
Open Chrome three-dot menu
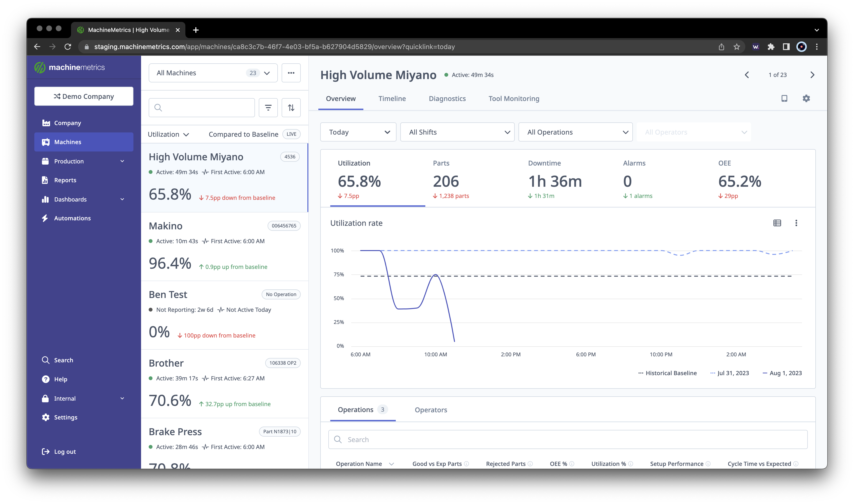[817, 47]
